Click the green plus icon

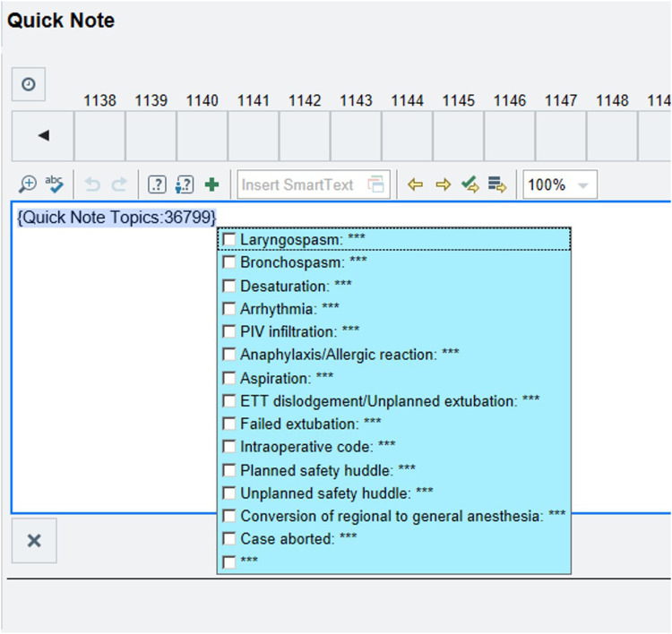211,184
